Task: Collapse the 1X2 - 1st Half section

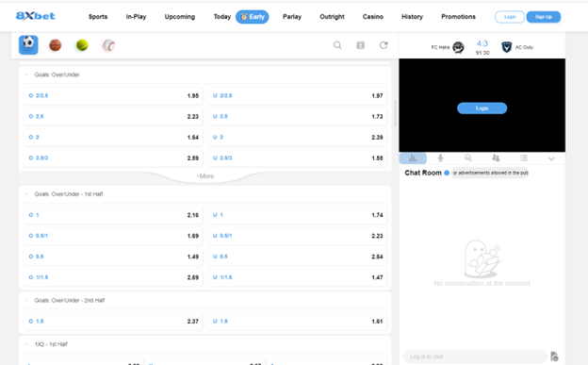Action: 26,344
